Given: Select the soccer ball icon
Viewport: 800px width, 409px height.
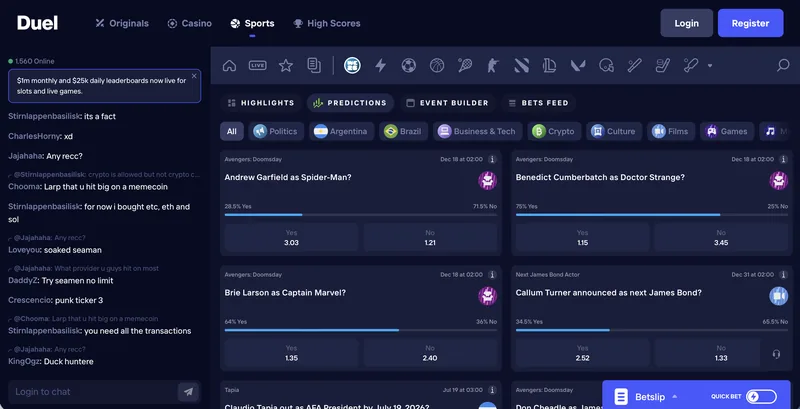Looking at the screenshot, I should click(409, 65).
